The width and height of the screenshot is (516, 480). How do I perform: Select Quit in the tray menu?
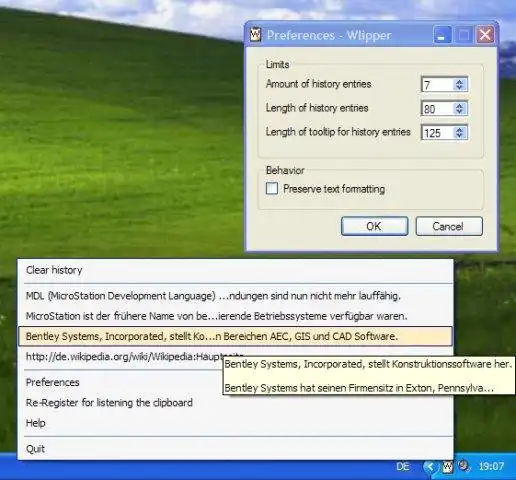click(x=235, y=449)
